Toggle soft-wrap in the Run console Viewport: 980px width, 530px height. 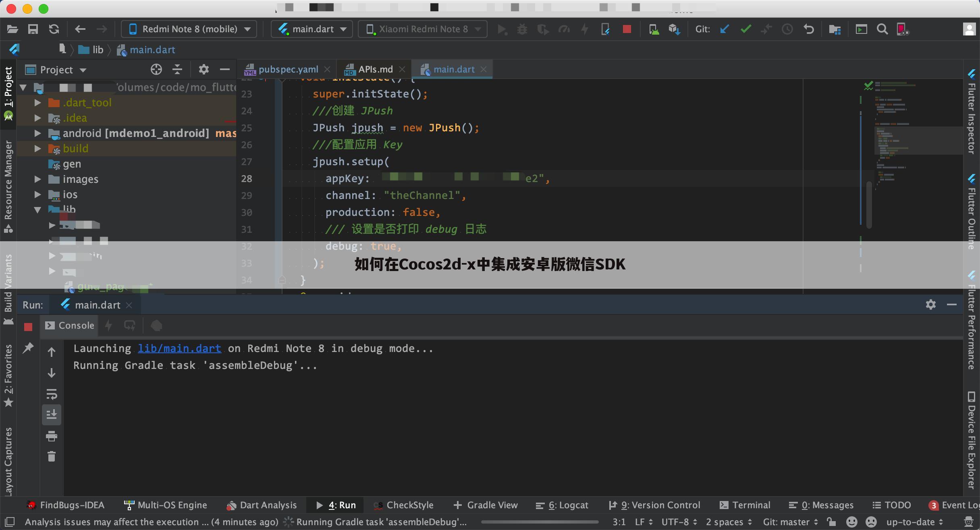coord(52,394)
